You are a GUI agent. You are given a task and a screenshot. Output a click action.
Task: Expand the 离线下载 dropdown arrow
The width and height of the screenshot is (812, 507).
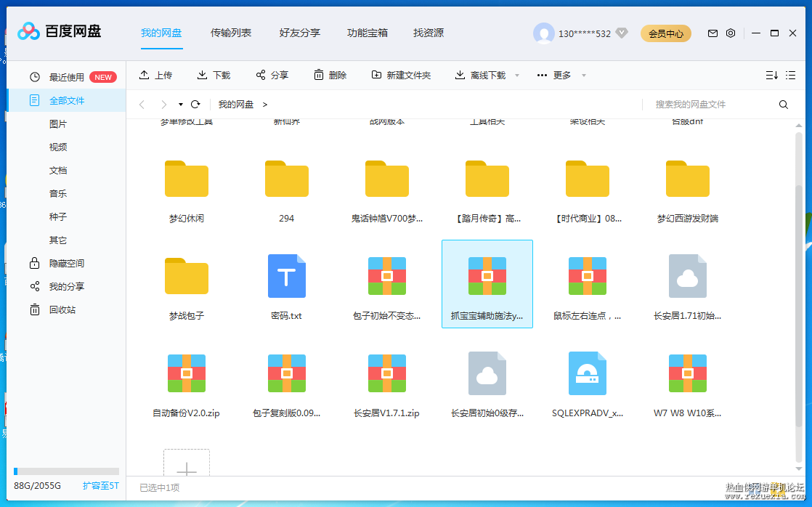pos(517,76)
